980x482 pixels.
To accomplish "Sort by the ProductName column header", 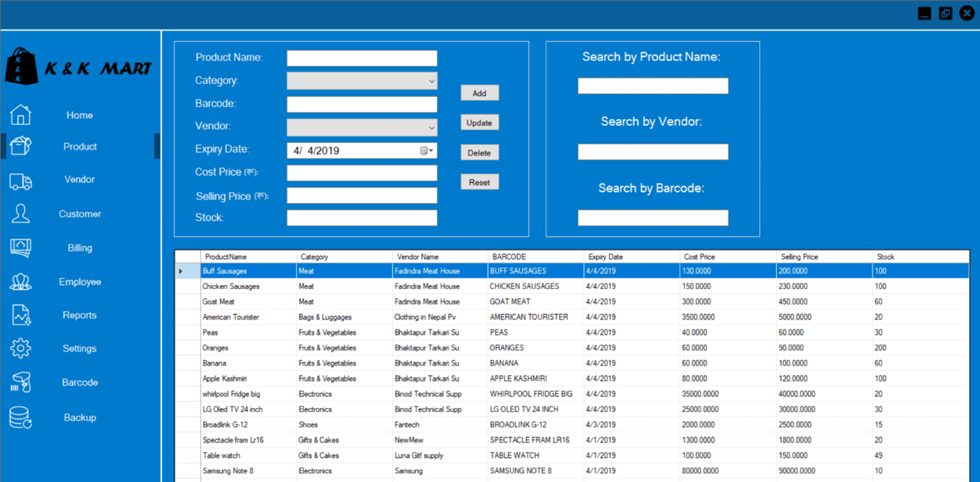I will [x=248, y=257].
